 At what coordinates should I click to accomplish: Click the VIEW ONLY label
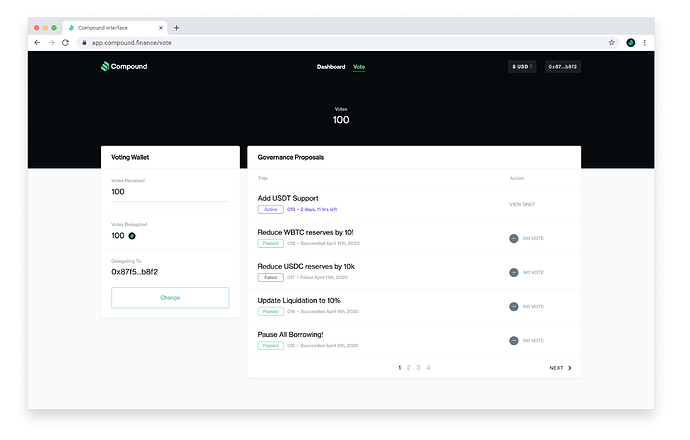tap(522, 205)
